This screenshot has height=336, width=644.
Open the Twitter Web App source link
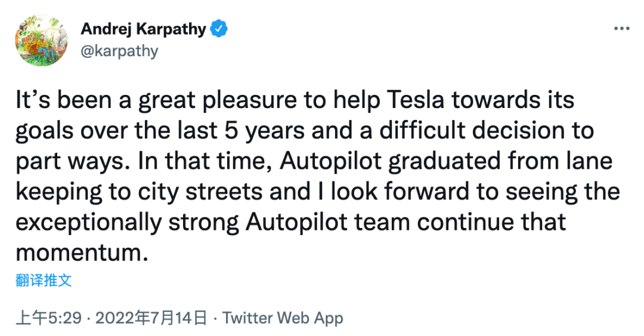283,318
